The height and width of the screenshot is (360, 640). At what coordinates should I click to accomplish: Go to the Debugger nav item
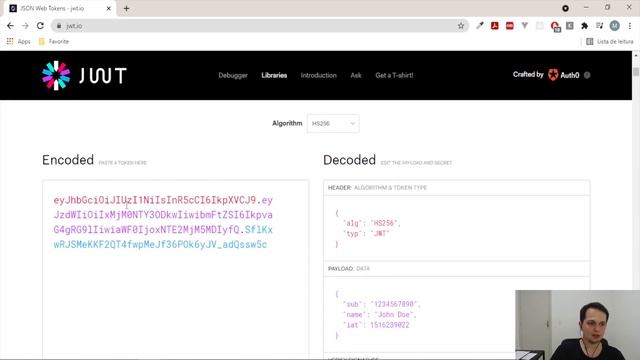pos(233,75)
